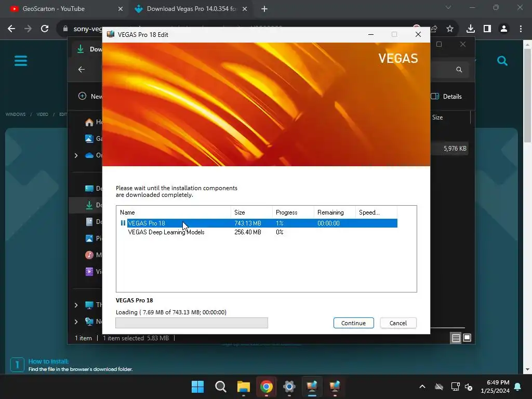Expand This PC node in Explorer
The height and width of the screenshot is (399, 532).
(76, 305)
